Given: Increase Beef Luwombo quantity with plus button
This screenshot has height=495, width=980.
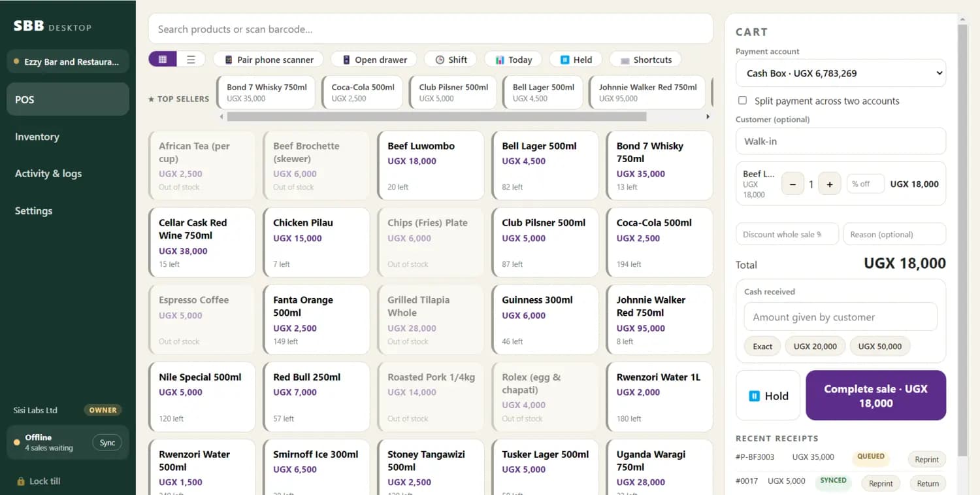Looking at the screenshot, I should [x=830, y=184].
